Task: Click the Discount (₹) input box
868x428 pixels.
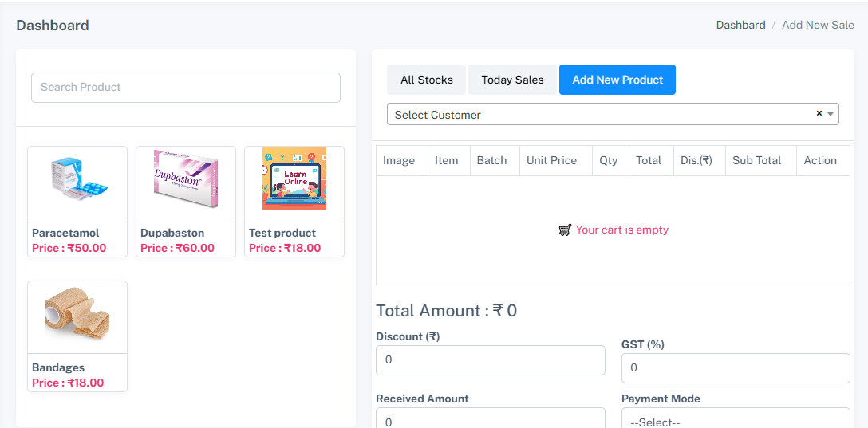Action: coord(490,360)
